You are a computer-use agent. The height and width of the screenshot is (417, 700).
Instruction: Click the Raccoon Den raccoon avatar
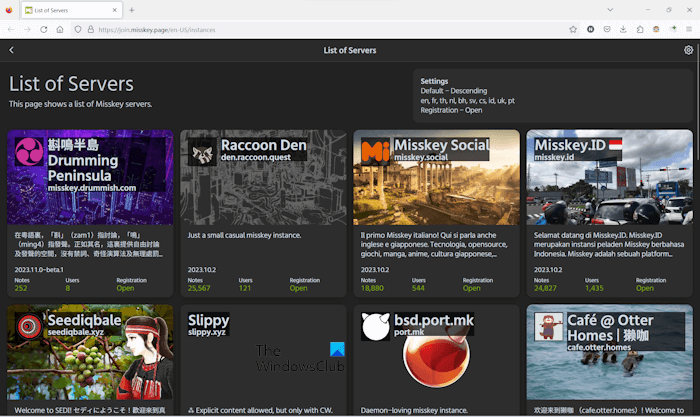tap(202, 152)
